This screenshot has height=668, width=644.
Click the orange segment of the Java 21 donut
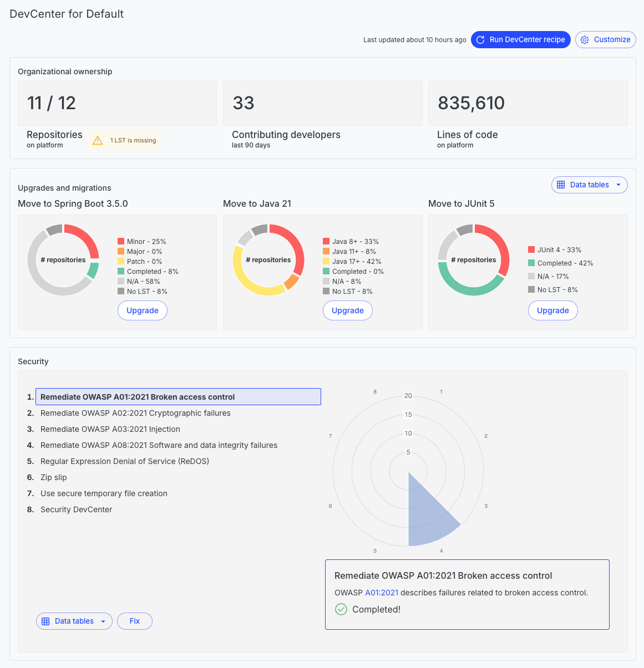pos(291,282)
